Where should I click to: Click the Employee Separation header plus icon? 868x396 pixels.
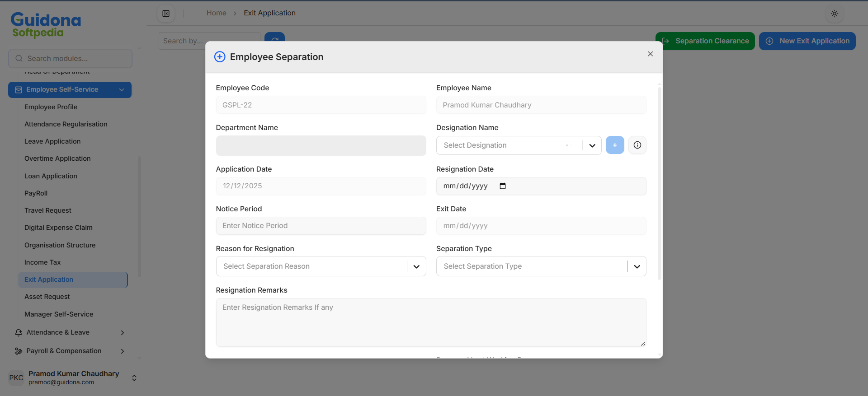click(x=220, y=56)
